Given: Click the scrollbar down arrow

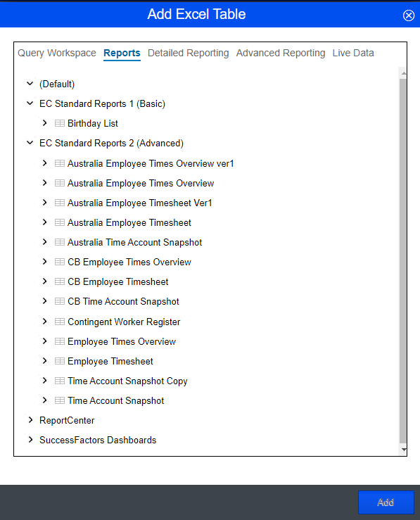Looking at the screenshot, I should (403, 450).
